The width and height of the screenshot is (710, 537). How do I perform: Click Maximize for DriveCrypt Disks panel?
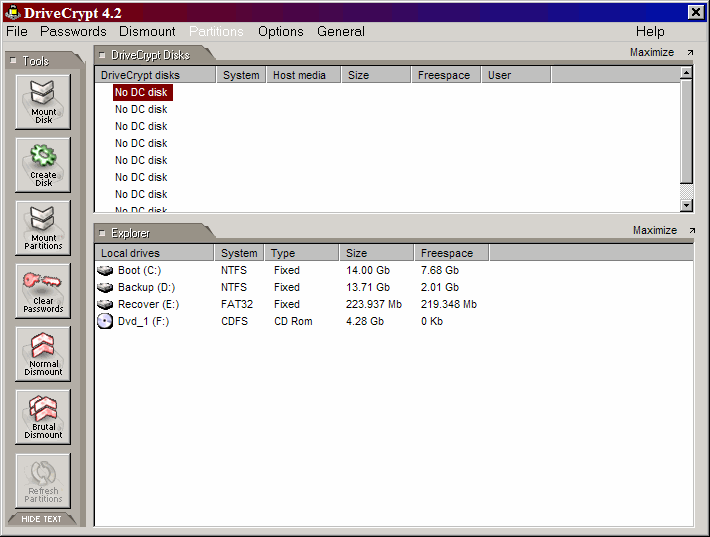(x=652, y=53)
